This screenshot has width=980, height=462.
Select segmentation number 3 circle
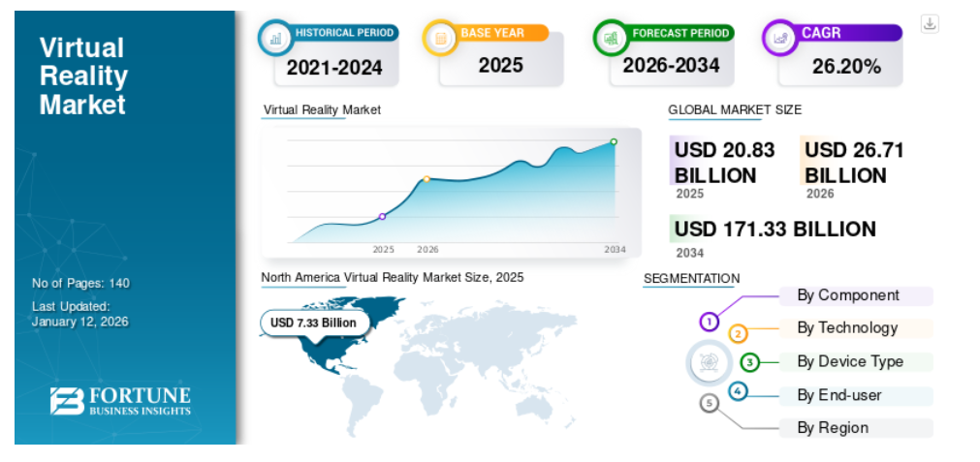pyautogui.click(x=749, y=362)
